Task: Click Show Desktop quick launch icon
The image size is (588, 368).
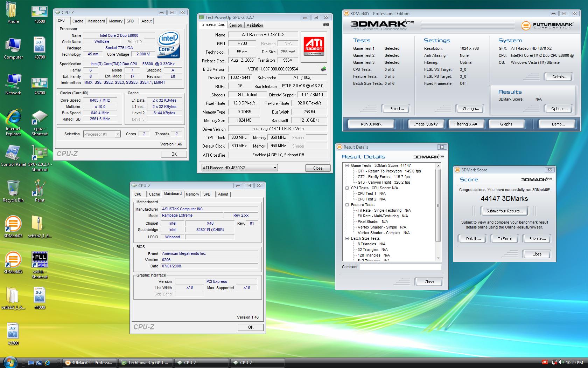Action: pos(31,363)
